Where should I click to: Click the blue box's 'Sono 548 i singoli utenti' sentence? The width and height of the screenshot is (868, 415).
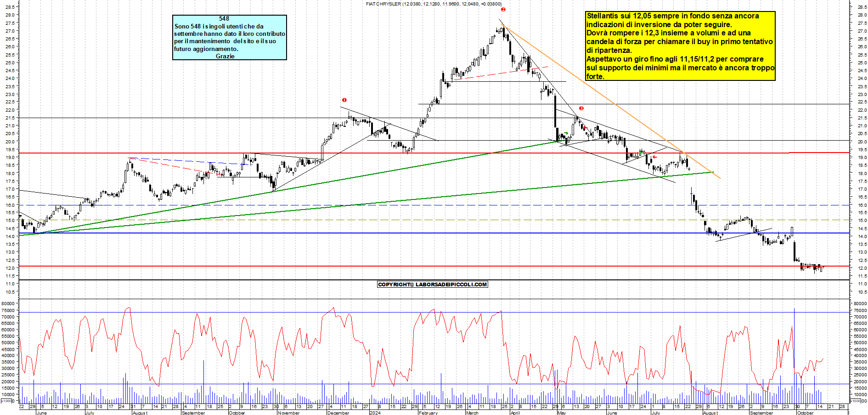[x=230, y=37]
